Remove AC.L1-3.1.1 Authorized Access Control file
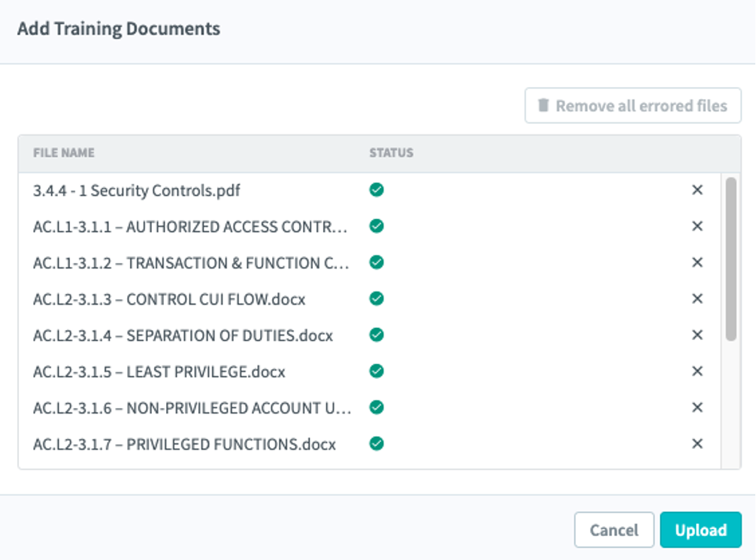The width and height of the screenshot is (756, 560). click(x=697, y=226)
